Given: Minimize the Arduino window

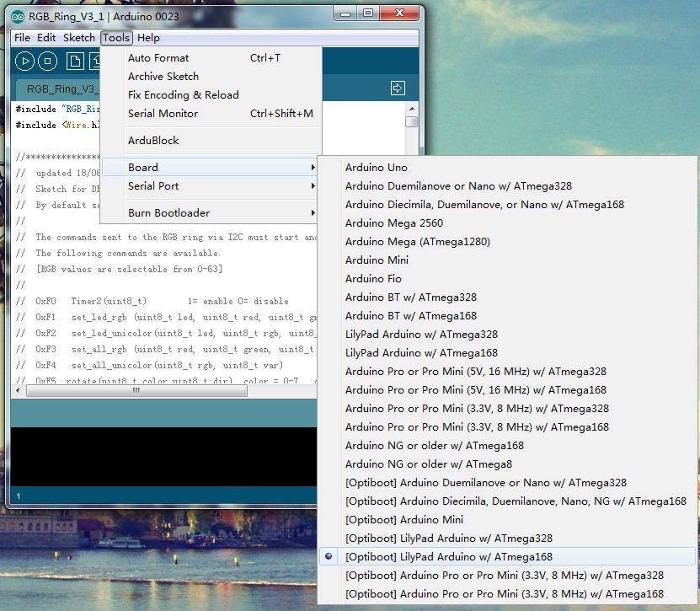Looking at the screenshot, I should pos(345,13).
